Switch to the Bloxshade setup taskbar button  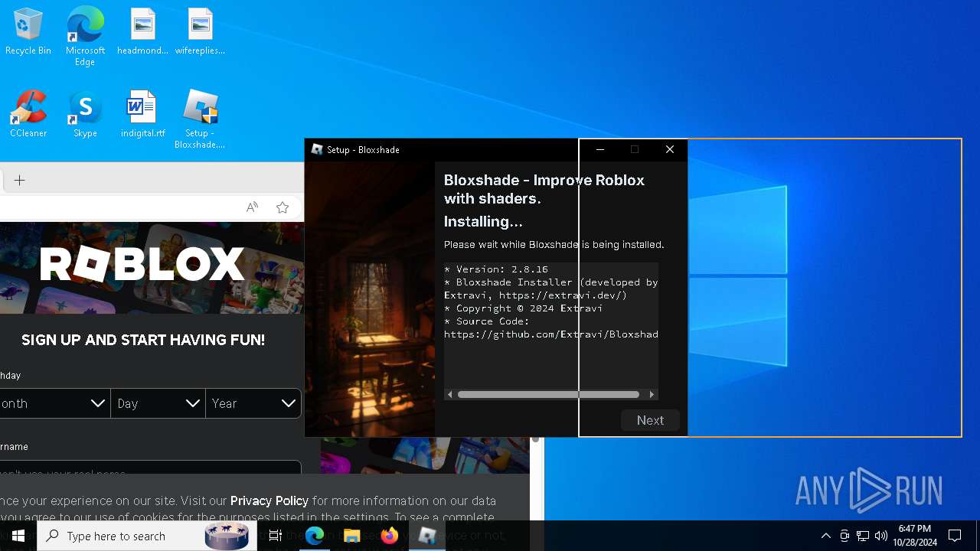[427, 536]
